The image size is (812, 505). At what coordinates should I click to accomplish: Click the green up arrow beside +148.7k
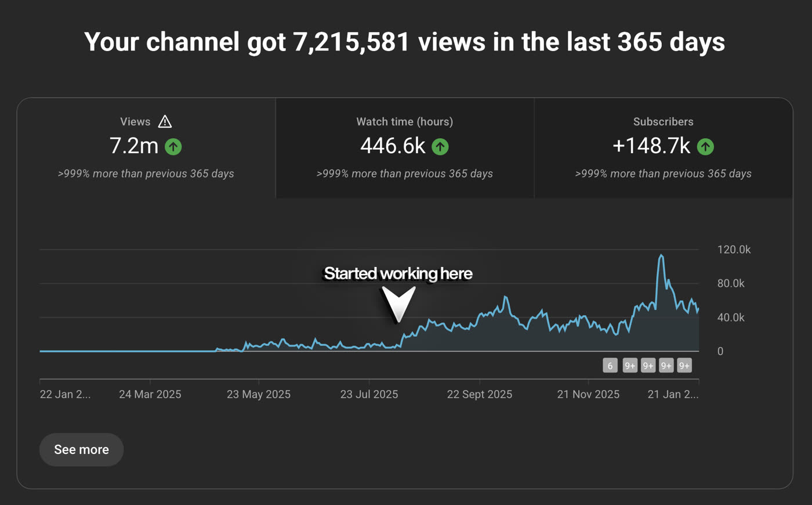click(x=705, y=147)
